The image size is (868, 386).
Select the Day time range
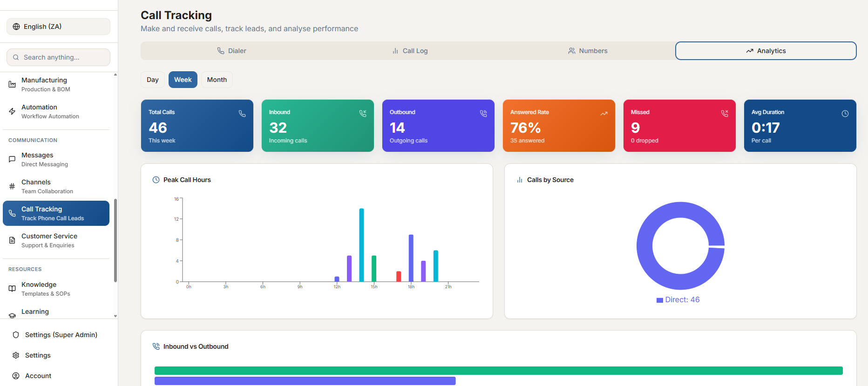pos(153,80)
